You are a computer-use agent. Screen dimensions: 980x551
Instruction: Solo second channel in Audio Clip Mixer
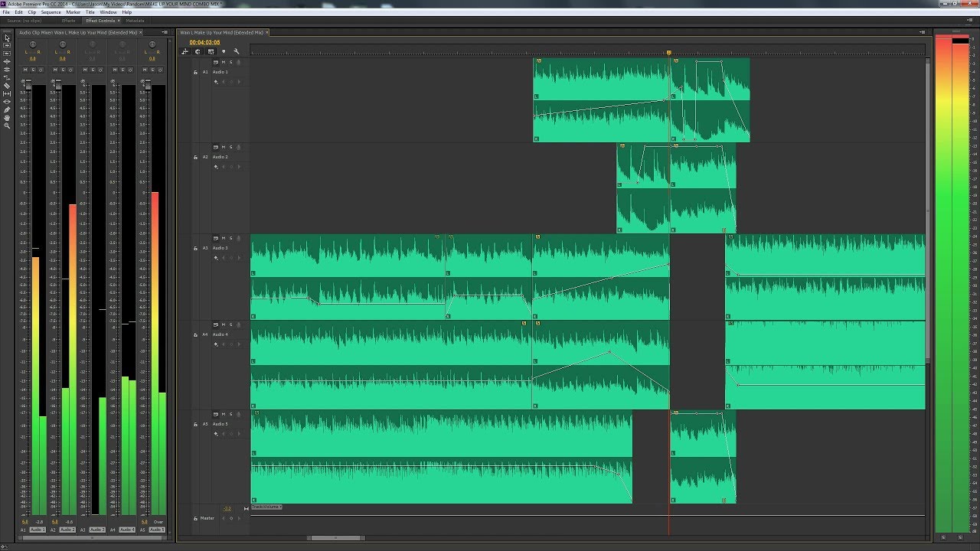[62, 70]
